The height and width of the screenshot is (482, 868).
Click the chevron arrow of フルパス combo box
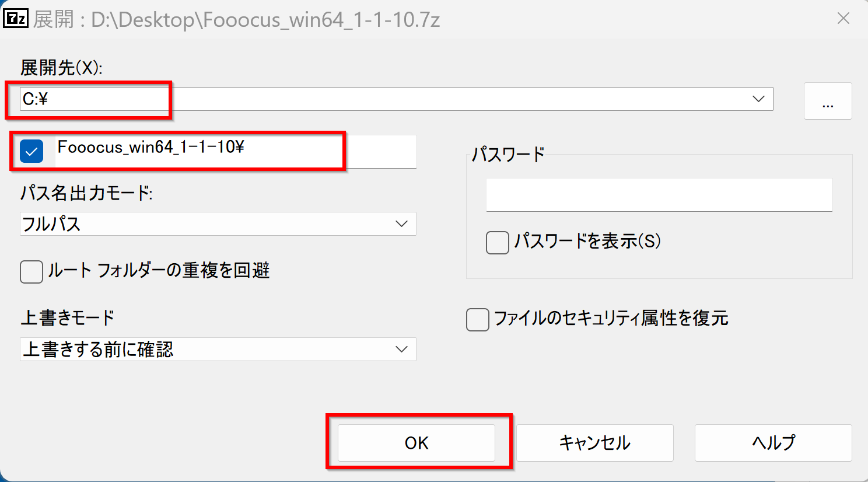[x=401, y=224]
